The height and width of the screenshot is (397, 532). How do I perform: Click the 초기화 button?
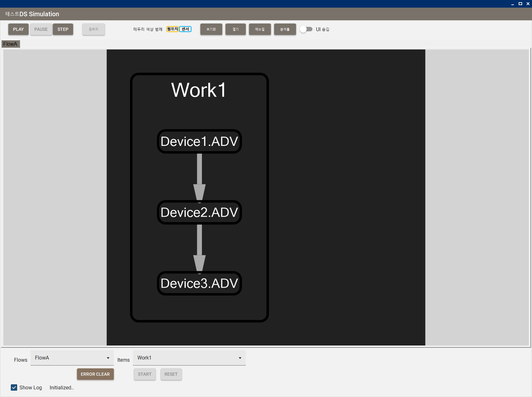(211, 29)
